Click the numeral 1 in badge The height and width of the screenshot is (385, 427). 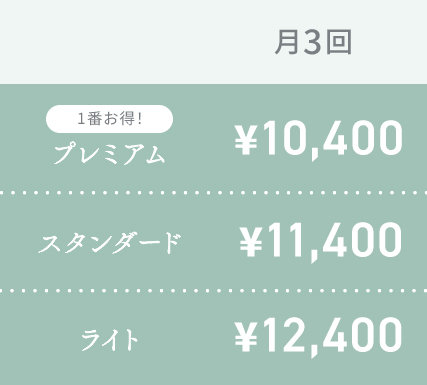click(x=81, y=119)
